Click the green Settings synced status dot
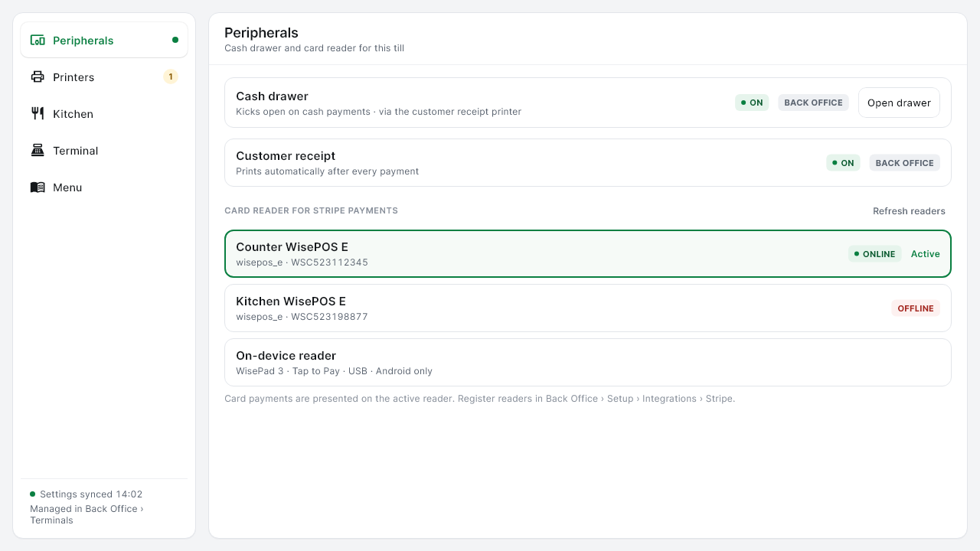 [x=33, y=494]
